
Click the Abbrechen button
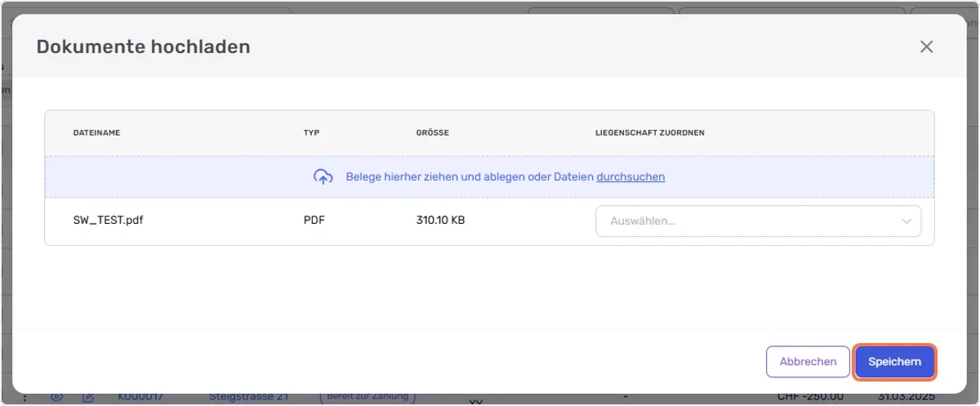pyautogui.click(x=808, y=362)
